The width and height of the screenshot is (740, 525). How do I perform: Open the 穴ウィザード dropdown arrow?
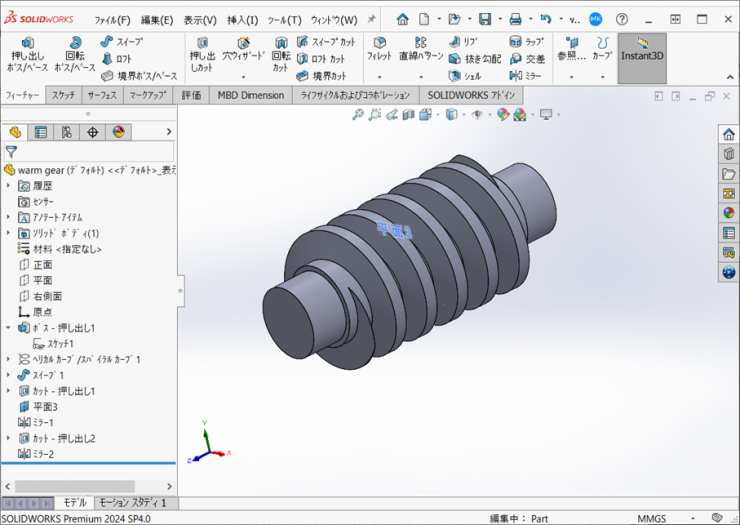click(x=243, y=77)
